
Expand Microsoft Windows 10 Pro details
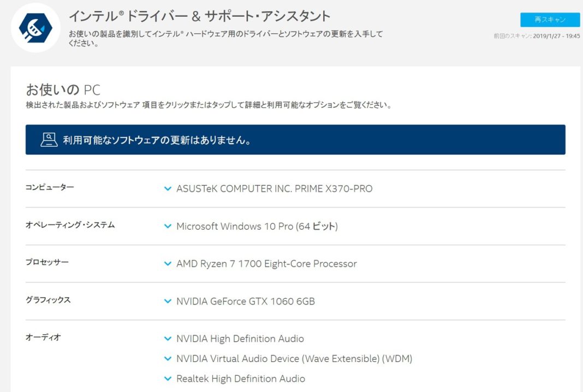pos(168,226)
